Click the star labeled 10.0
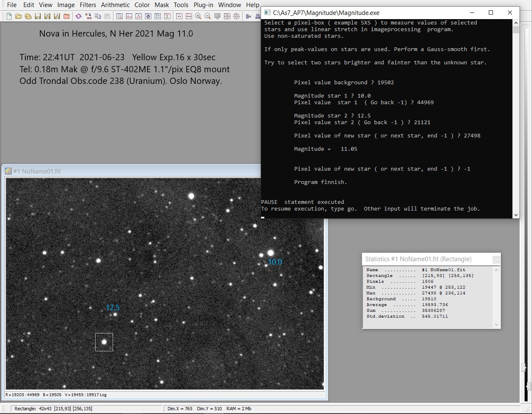This screenshot has width=532, height=414. (x=271, y=253)
